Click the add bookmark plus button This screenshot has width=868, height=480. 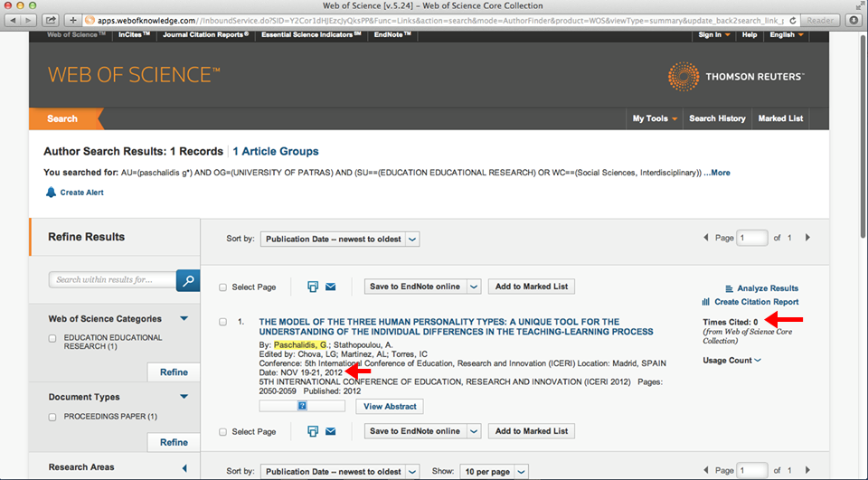72,21
